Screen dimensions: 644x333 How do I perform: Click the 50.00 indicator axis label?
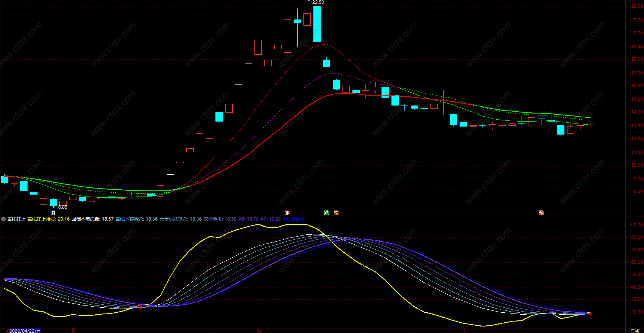tap(637, 275)
